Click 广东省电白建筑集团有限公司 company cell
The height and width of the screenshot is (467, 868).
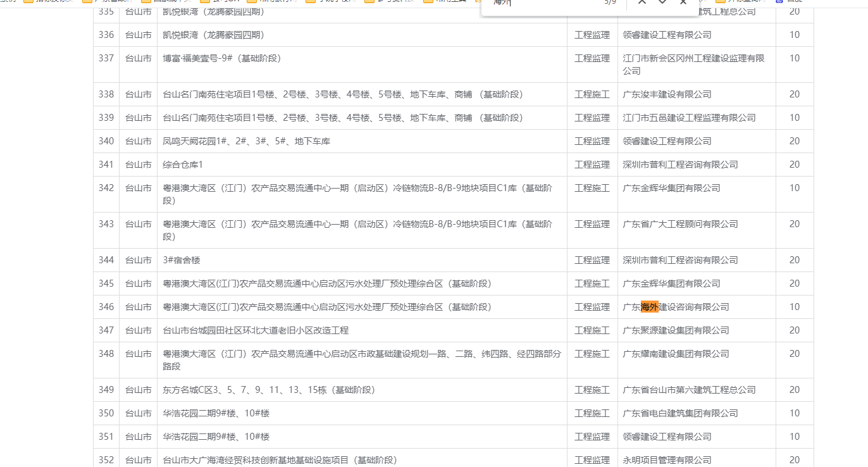point(680,413)
